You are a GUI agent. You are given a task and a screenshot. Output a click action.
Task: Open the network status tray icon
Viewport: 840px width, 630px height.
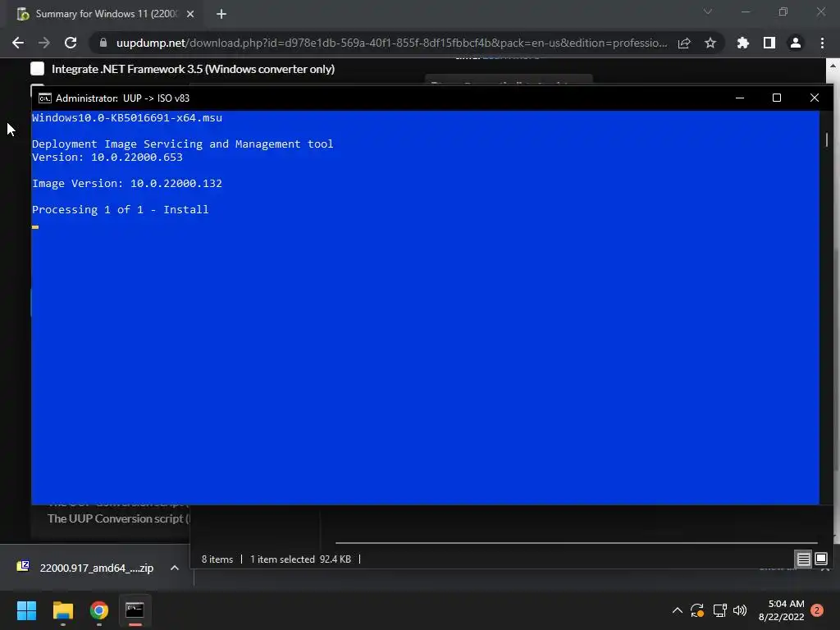point(719,610)
